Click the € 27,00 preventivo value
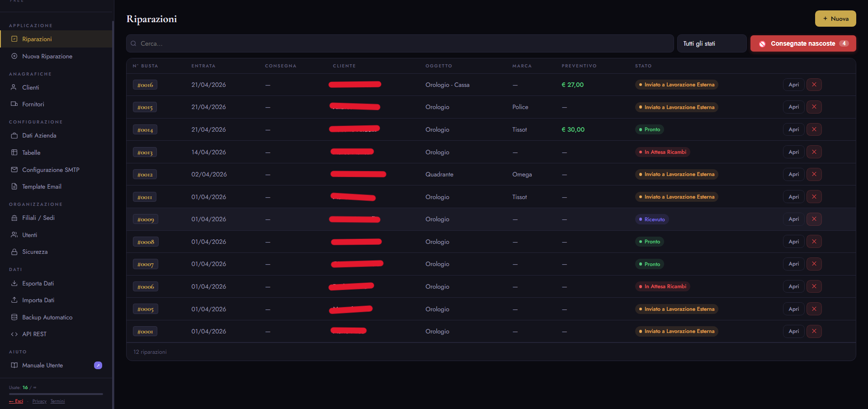The width and height of the screenshot is (868, 409). (x=573, y=85)
